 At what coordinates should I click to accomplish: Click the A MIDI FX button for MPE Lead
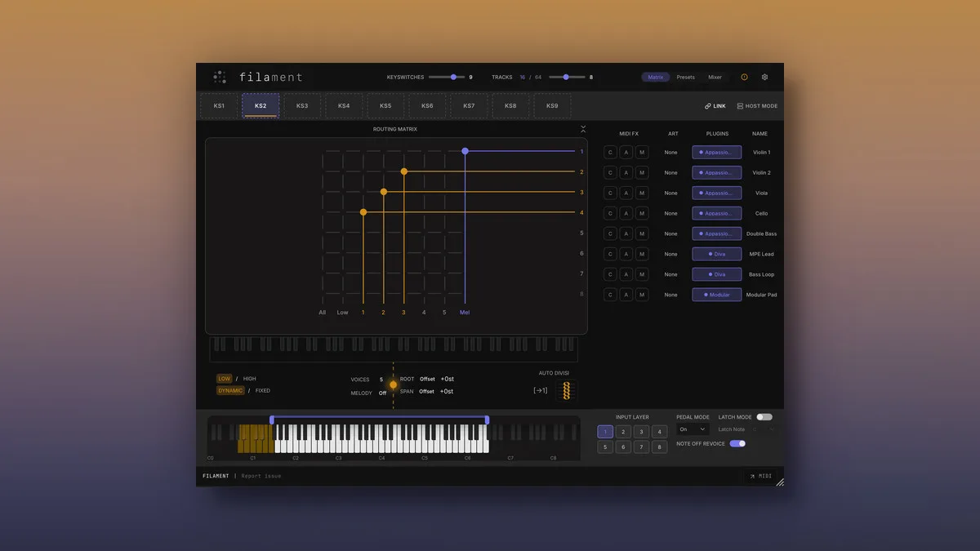click(626, 254)
